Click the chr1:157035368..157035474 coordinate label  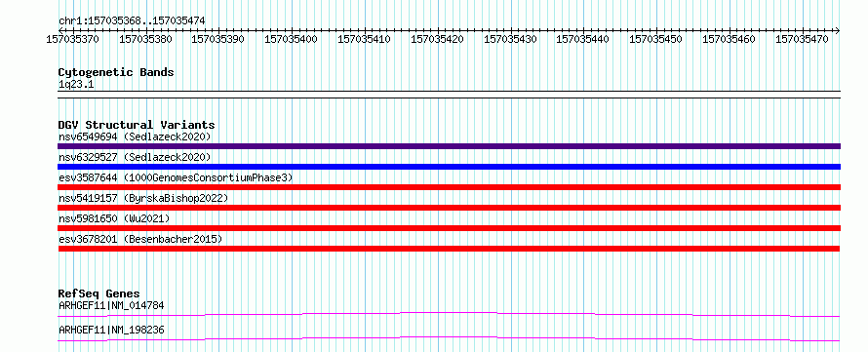point(132,20)
